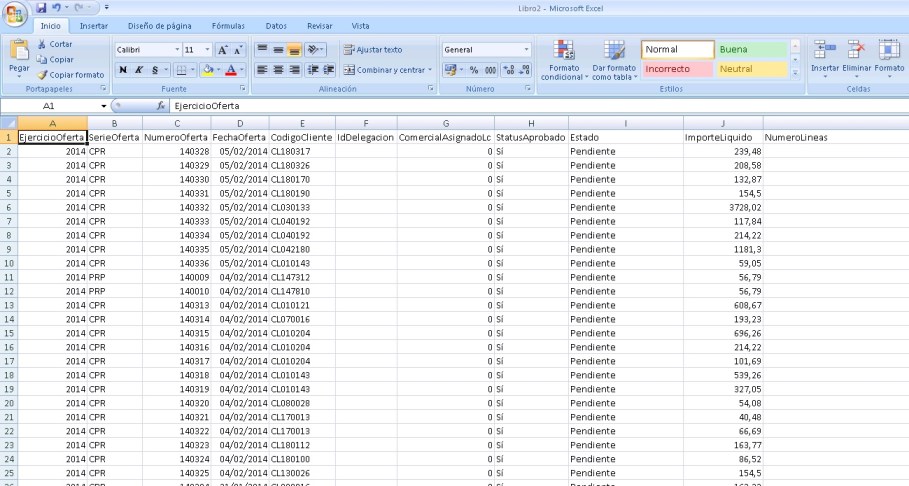
Task: Open the Calibri font name dropdown
Action: point(146,49)
